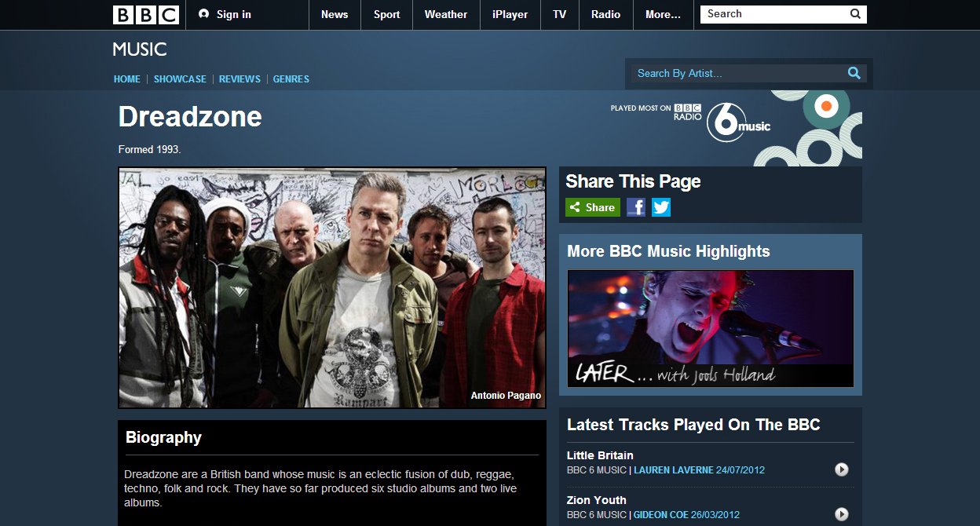980x526 pixels.
Task: Click the Share This Page heading
Action: (x=633, y=181)
